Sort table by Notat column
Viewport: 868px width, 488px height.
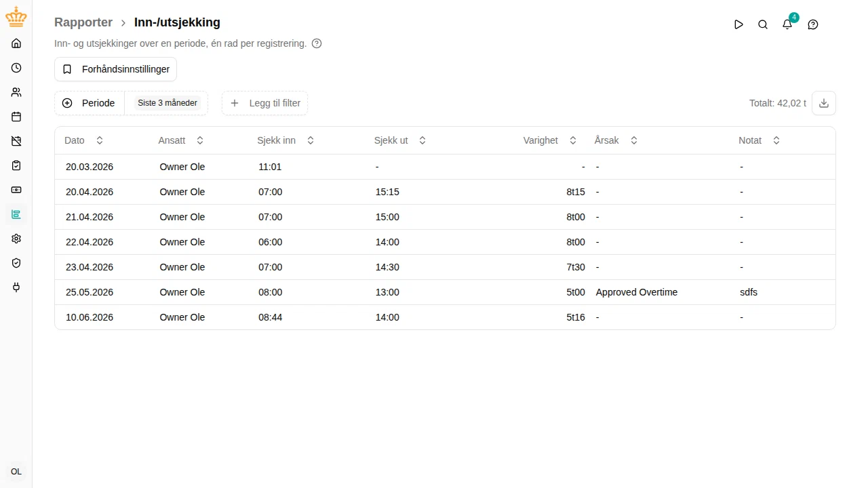click(759, 140)
